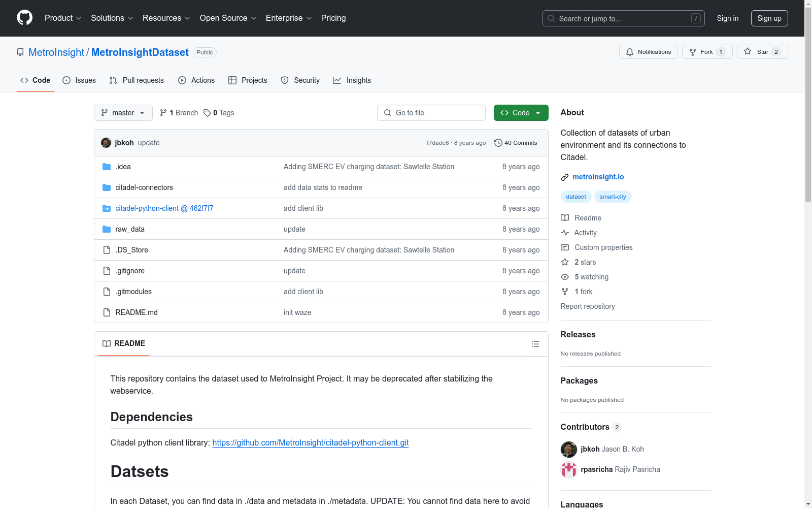Open the master branch dropdown

[x=123, y=113]
